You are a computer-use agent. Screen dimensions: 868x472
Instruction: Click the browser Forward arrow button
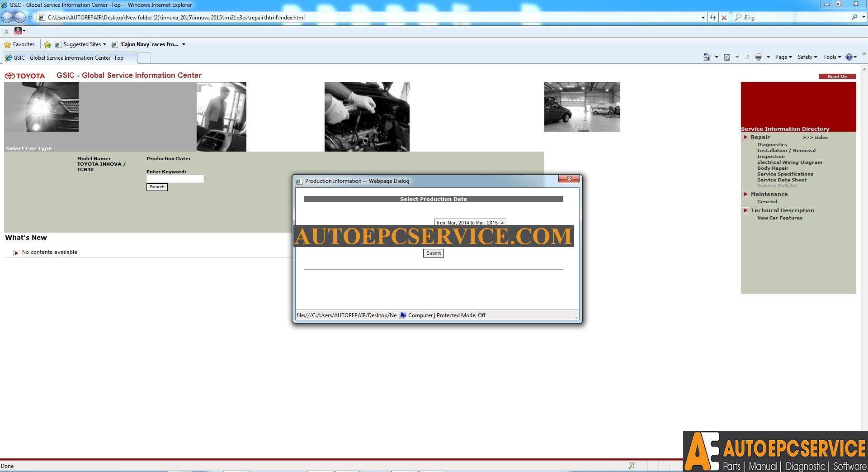(20, 17)
